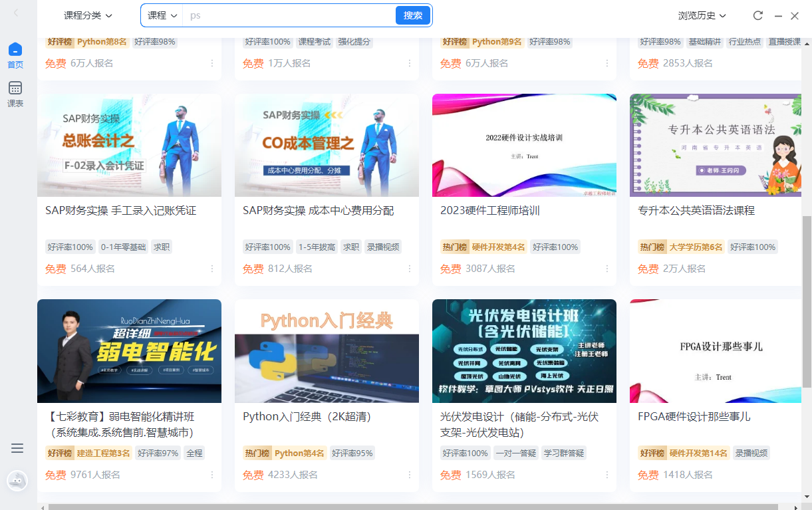Click the 强化提分 tag
Screen dimensions: 812x510
point(354,41)
